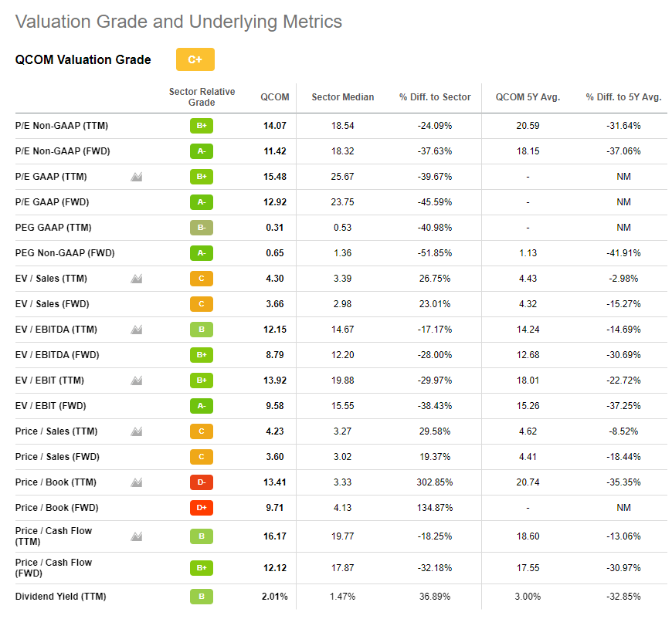Select the QCOM value 12.15
672x619 pixels.
pyautogui.click(x=275, y=330)
